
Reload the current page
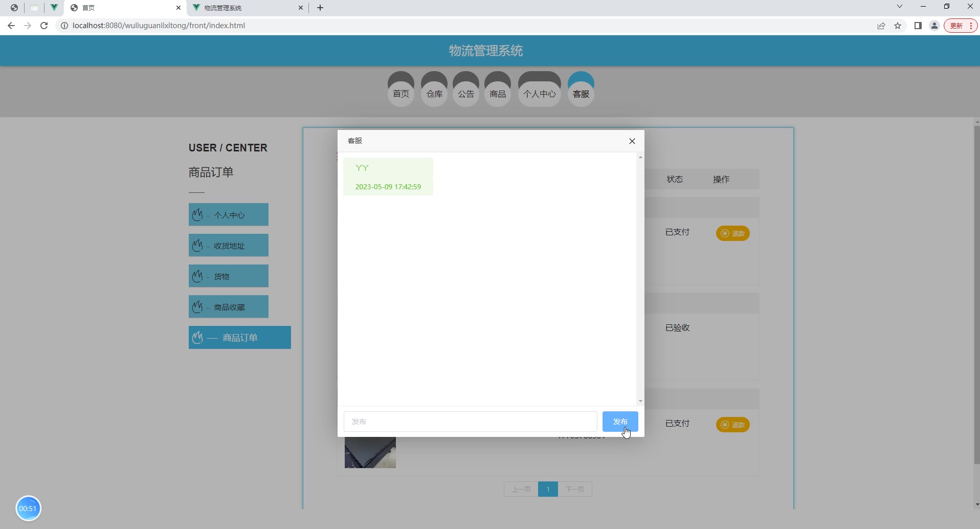click(x=44, y=26)
